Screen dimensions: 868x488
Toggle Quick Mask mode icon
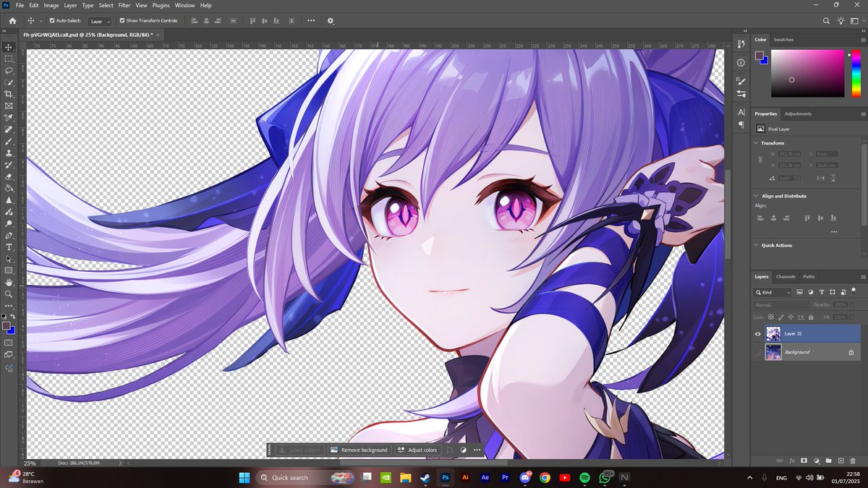(x=9, y=343)
